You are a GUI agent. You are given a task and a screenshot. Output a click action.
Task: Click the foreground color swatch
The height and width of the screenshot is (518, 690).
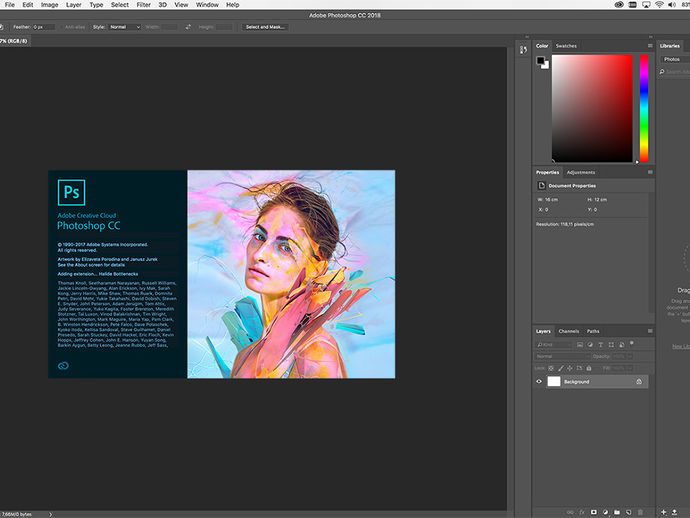pos(540,60)
